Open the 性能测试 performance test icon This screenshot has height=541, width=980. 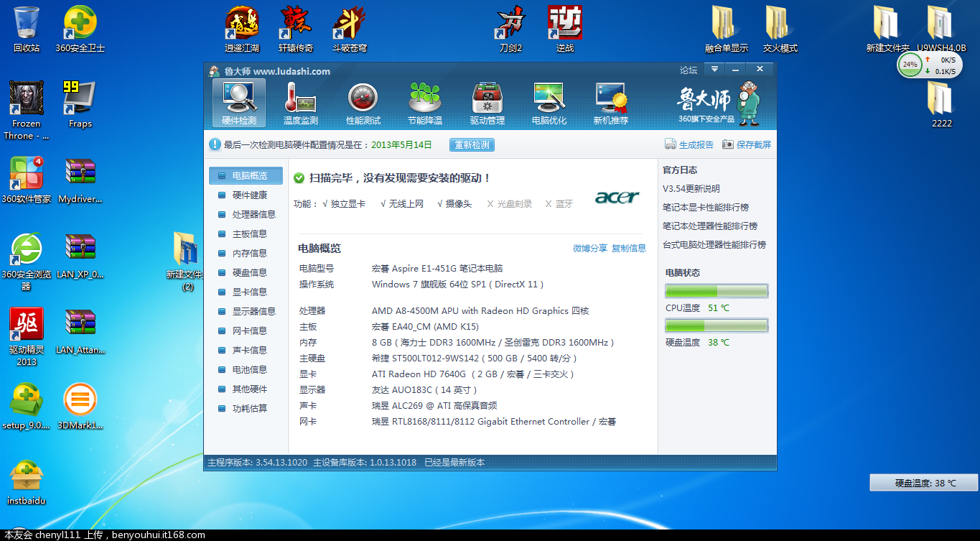click(363, 103)
